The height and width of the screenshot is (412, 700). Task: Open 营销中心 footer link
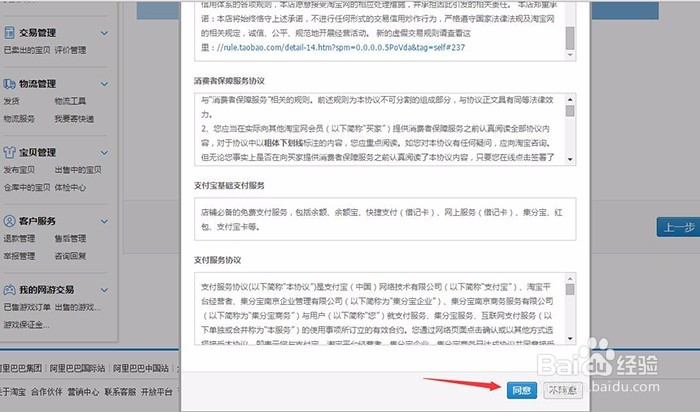click(x=83, y=392)
